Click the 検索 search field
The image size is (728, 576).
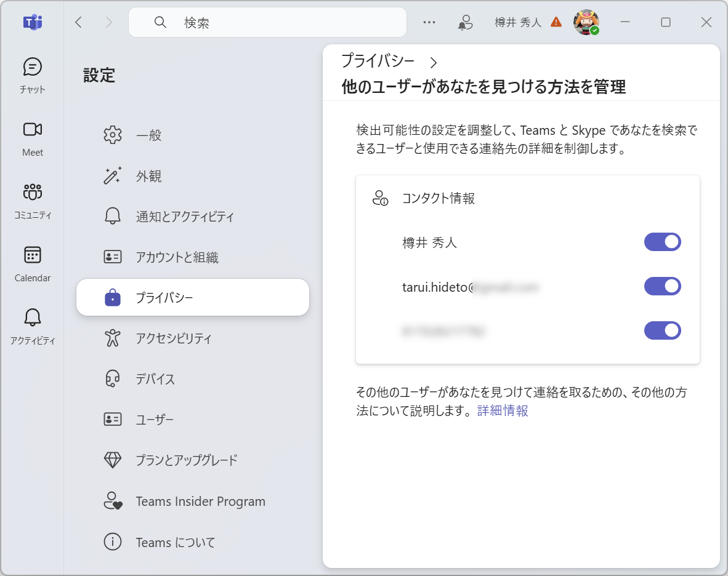(267, 22)
